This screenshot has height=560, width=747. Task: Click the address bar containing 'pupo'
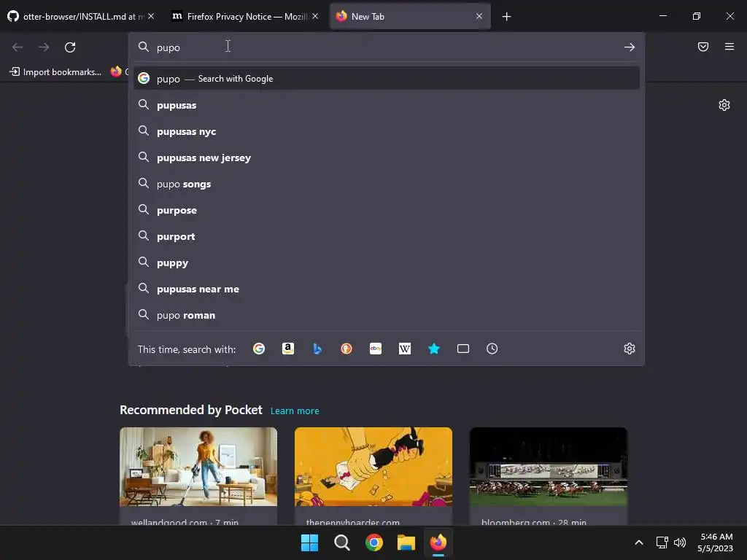386,47
